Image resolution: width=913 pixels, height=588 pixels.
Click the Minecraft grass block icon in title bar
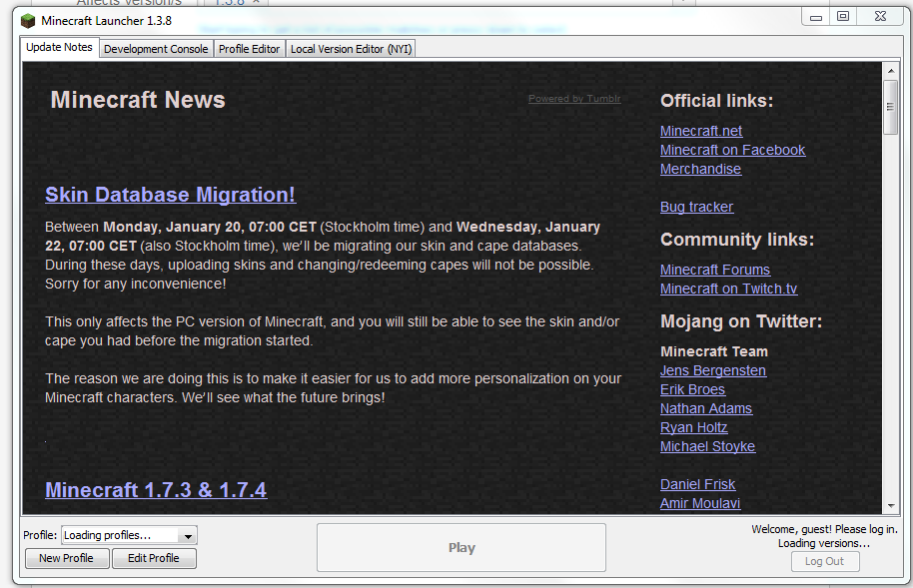(x=28, y=20)
